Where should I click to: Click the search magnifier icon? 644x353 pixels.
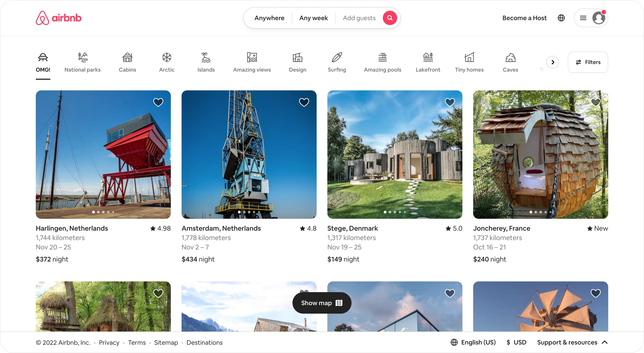coord(390,18)
